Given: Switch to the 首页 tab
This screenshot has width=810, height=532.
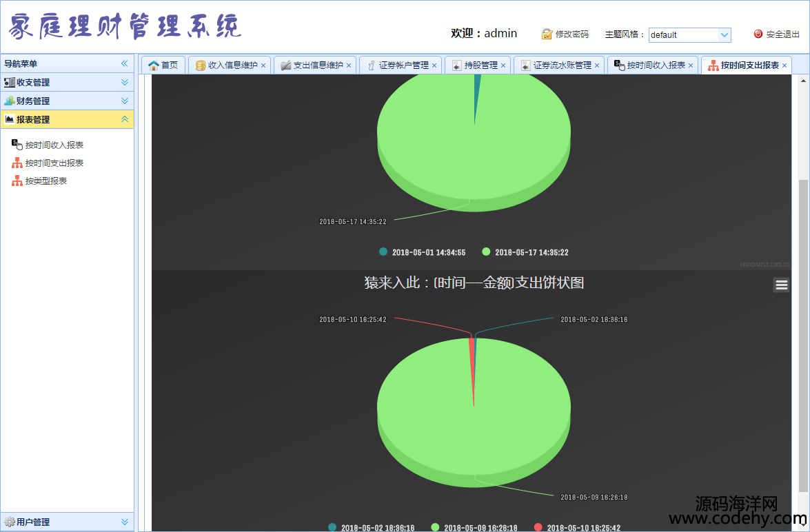Looking at the screenshot, I should point(163,65).
